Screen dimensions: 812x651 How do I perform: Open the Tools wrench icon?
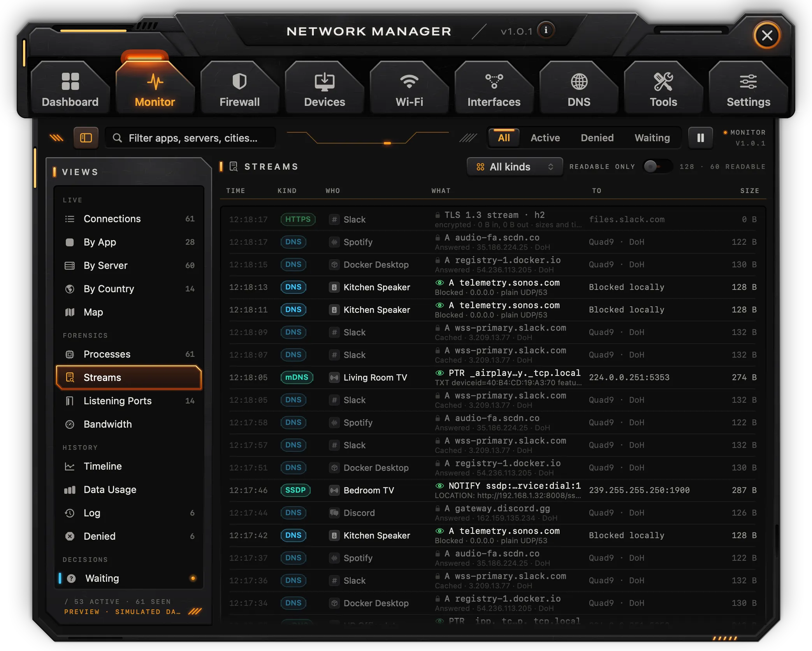pyautogui.click(x=663, y=82)
